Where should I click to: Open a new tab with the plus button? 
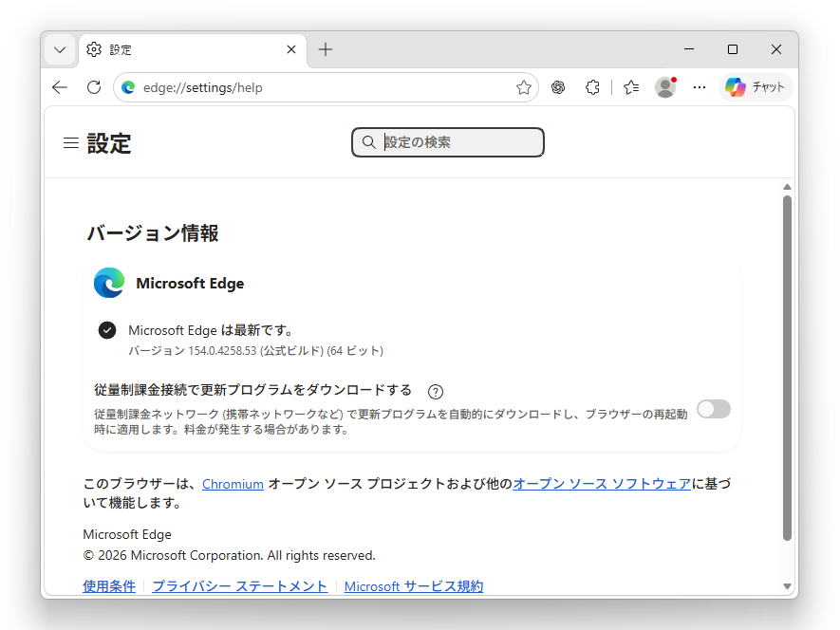tap(326, 49)
